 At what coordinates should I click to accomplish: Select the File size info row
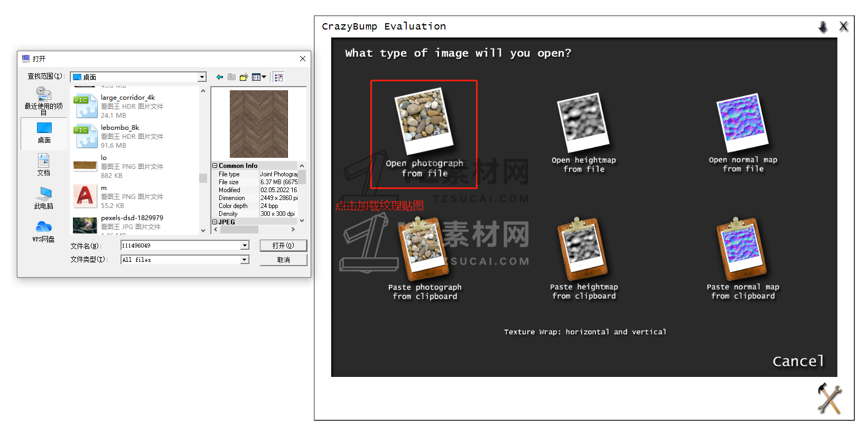[x=255, y=182]
